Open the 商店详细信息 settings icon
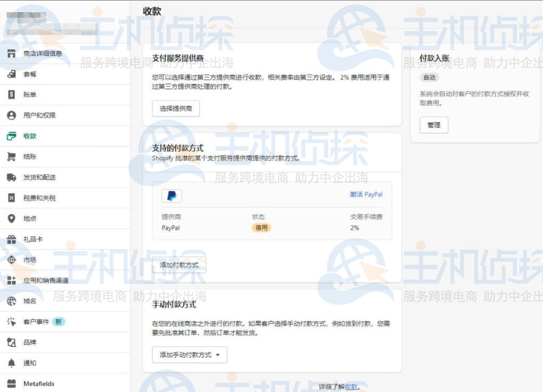 [x=11, y=54]
